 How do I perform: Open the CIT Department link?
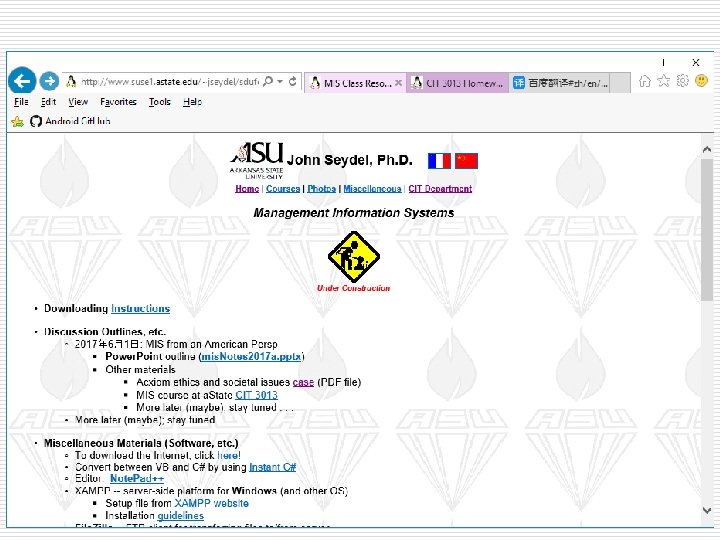440,189
